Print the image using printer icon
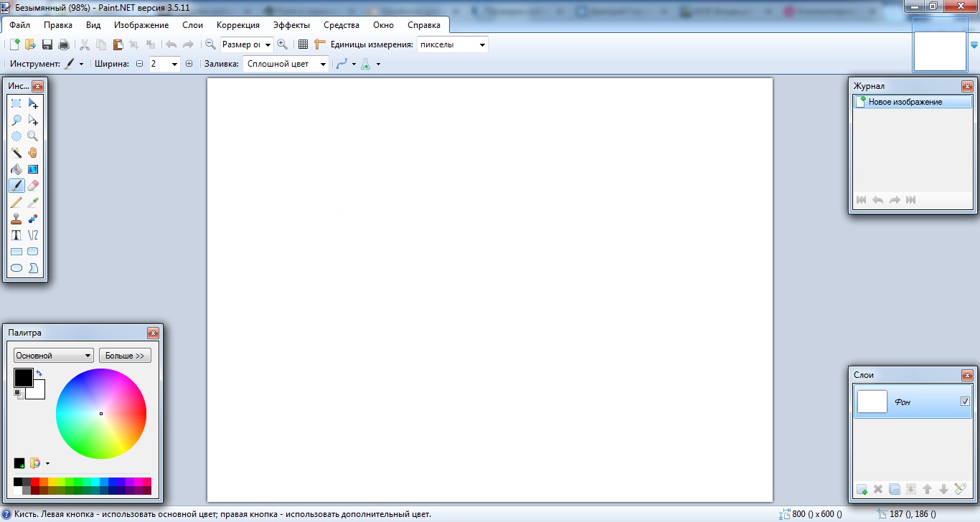Image resolution: width=980 pixels, height=522 pixels. pos(64,44)
